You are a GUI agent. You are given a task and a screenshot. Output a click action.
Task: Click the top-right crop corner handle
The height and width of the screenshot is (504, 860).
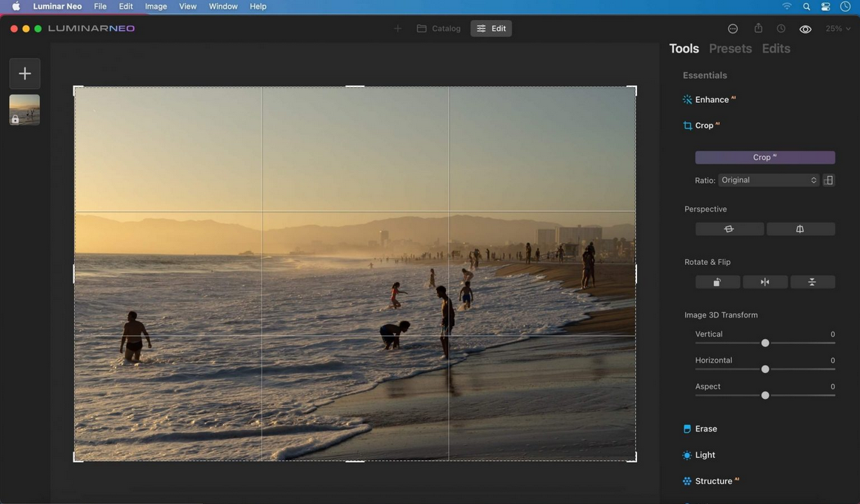coord(633,90)
